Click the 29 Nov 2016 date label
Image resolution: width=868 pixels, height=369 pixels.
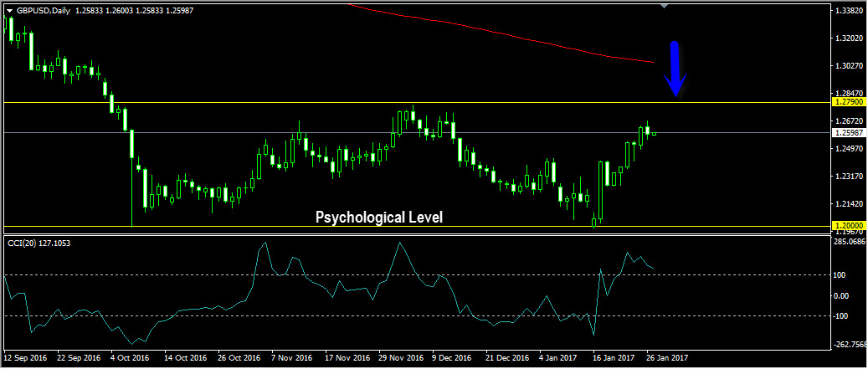coord(401,357)
